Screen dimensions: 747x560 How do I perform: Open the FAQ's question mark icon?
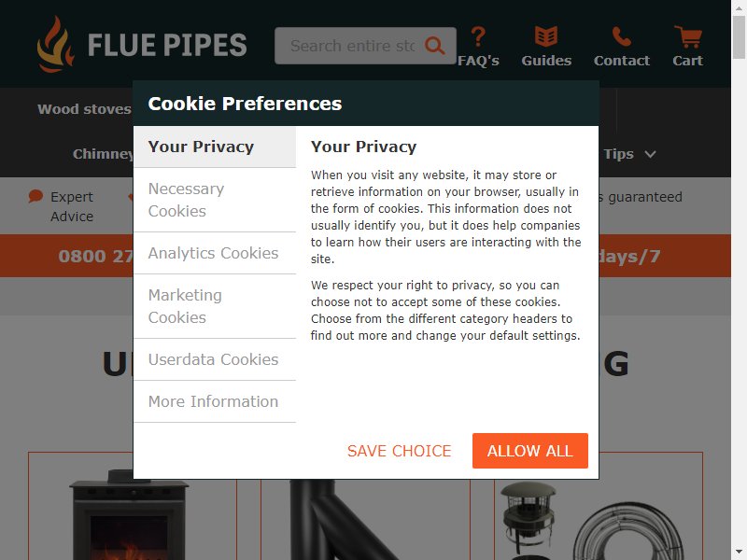pos(478,36)
